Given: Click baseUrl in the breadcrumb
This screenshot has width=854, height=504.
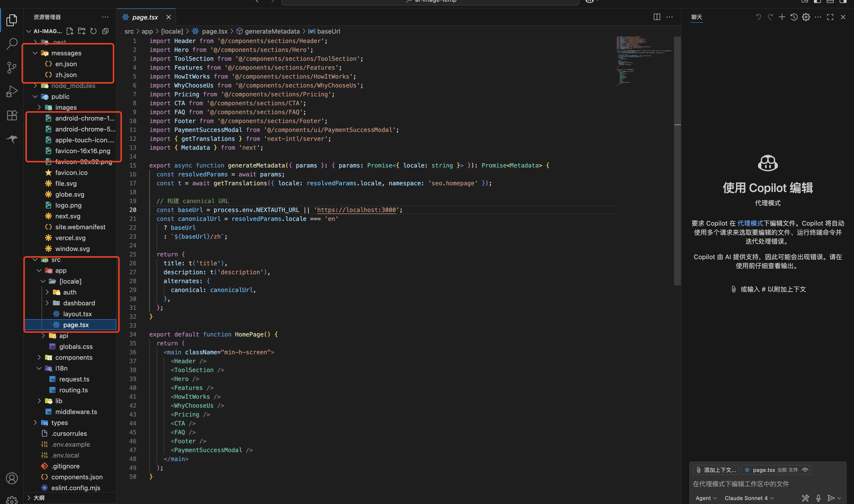Looking at the screenshot, I should tap(328, 31).
